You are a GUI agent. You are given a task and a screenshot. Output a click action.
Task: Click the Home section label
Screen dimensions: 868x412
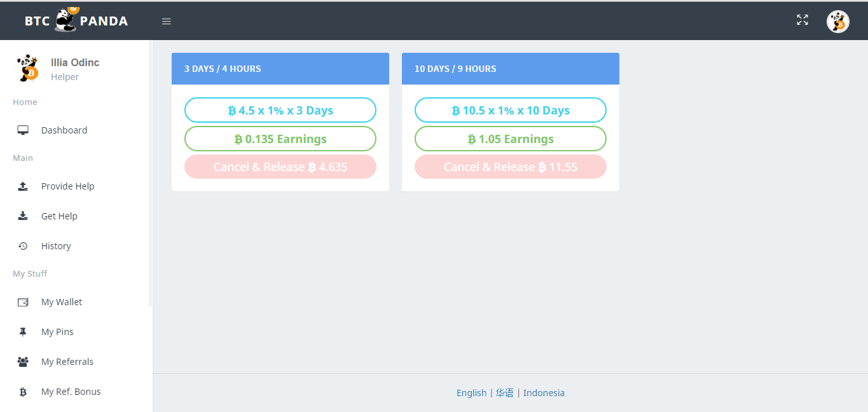click(25, 102)
